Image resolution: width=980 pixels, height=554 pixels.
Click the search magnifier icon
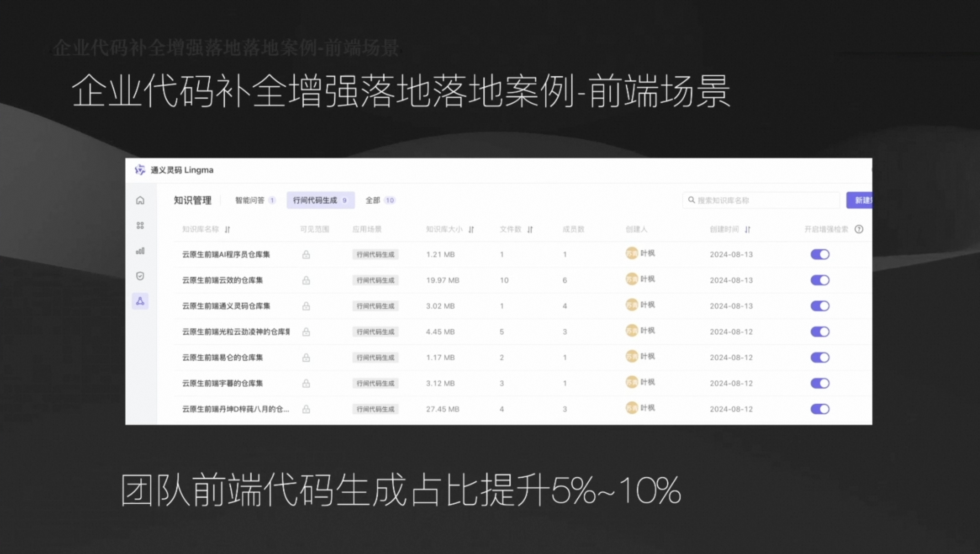click(691, 200)
